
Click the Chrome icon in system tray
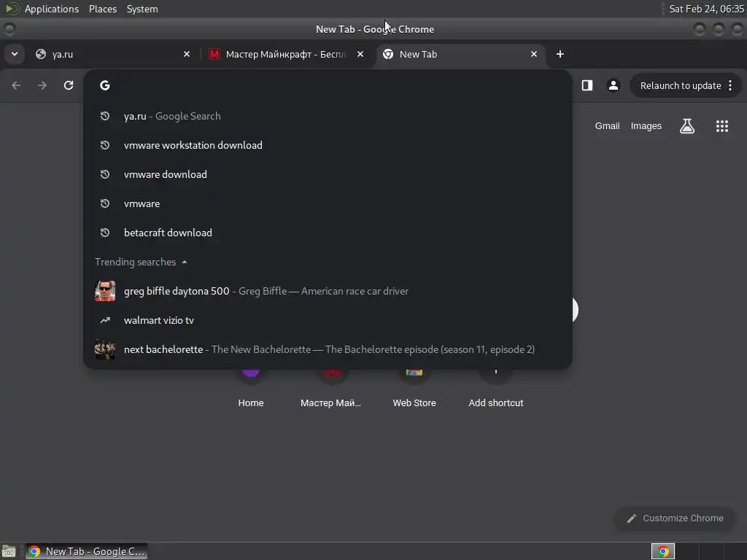(662, 551)
